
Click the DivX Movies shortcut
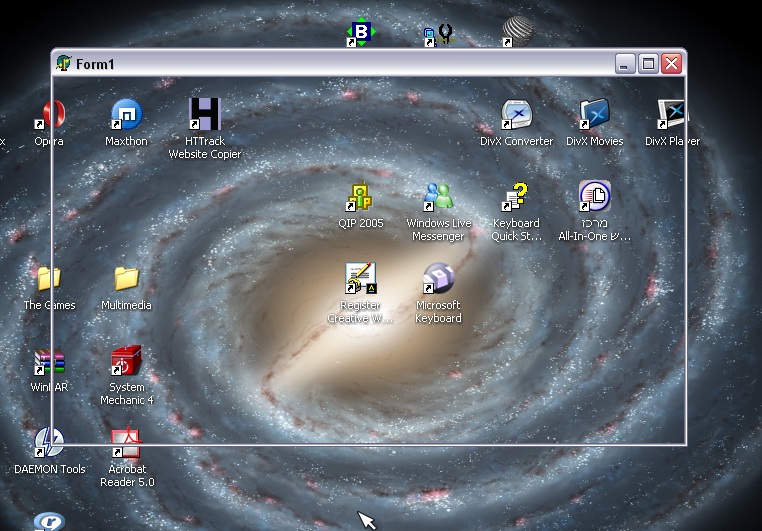coord(594,116)
